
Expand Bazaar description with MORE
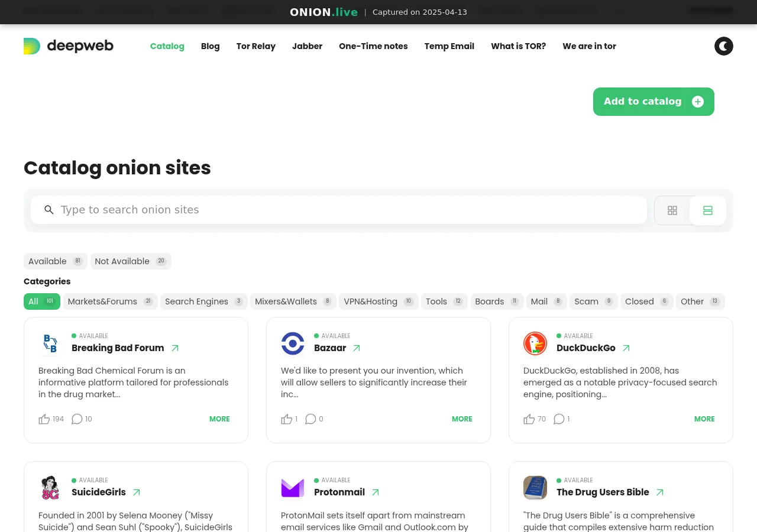[x=462, y=419]
